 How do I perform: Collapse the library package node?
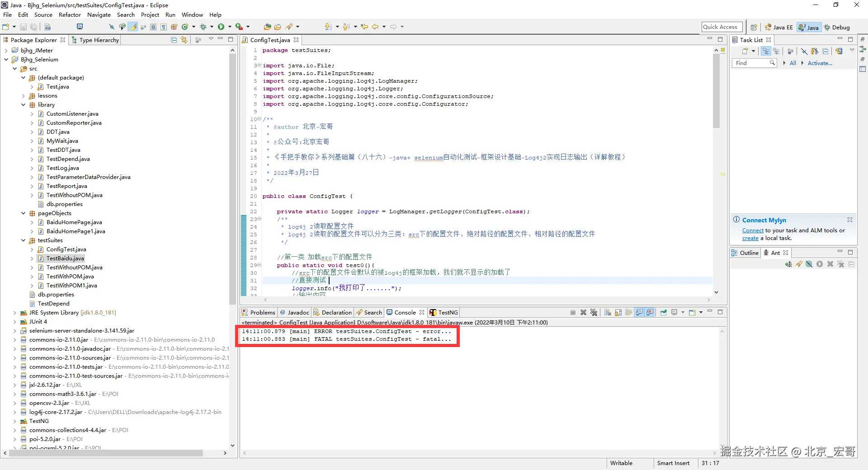pos(23,105)
